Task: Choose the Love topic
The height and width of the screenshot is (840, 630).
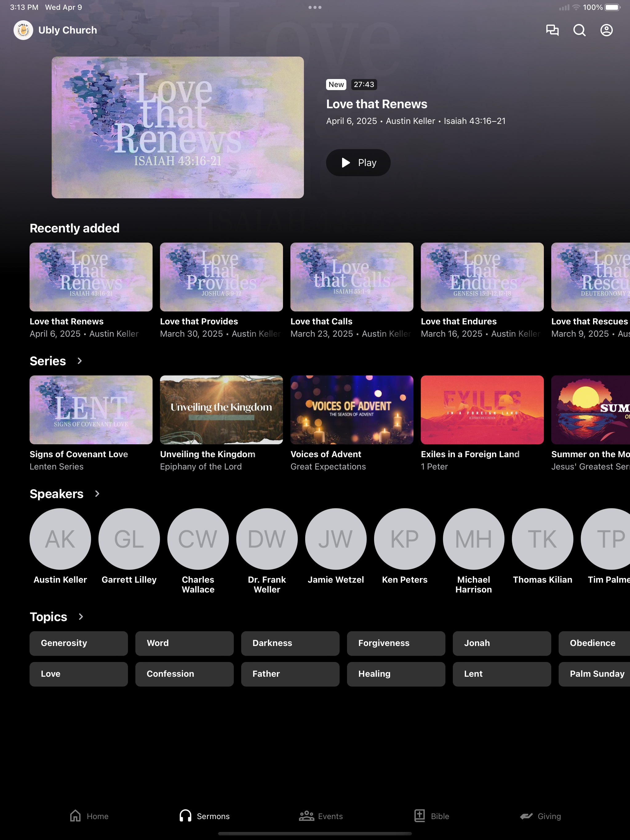Action: tap(79, 674)
